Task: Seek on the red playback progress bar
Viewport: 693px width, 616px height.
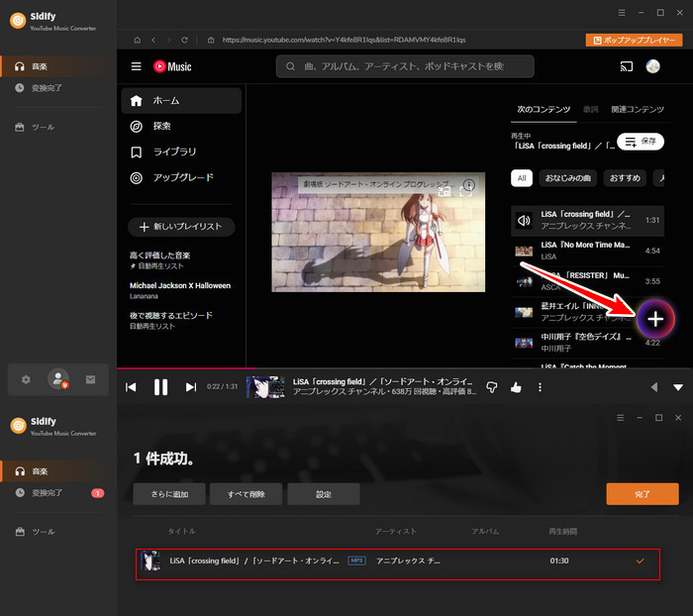Action: point(186,368)
